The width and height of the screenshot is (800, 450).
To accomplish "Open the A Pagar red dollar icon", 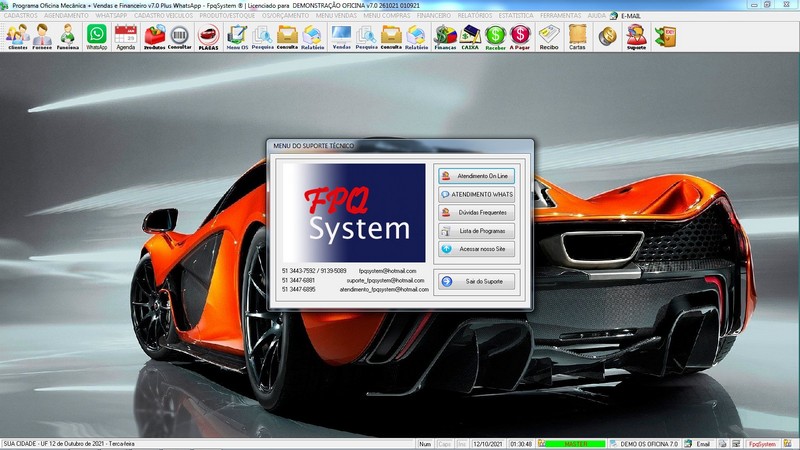I will click(520, 37).
